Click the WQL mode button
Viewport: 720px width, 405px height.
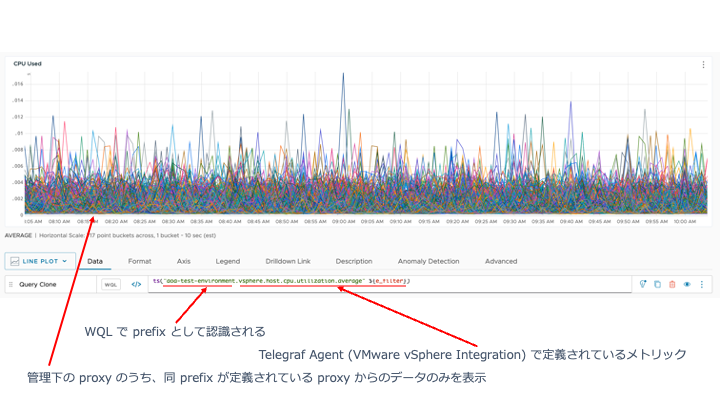pos(111,284)
